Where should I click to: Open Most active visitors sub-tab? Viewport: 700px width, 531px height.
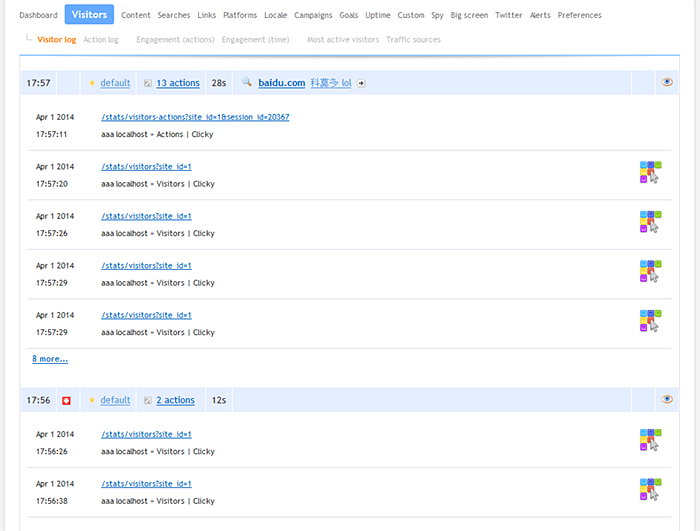coord(343,40)
